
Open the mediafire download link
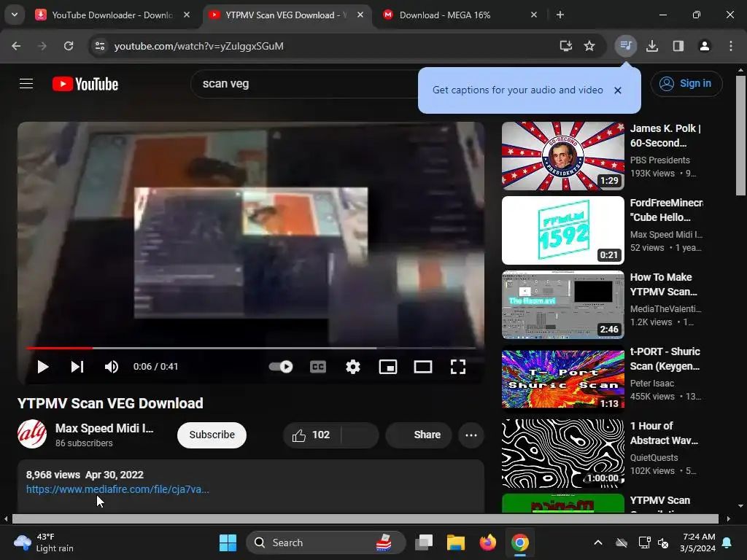click(117, 489)
